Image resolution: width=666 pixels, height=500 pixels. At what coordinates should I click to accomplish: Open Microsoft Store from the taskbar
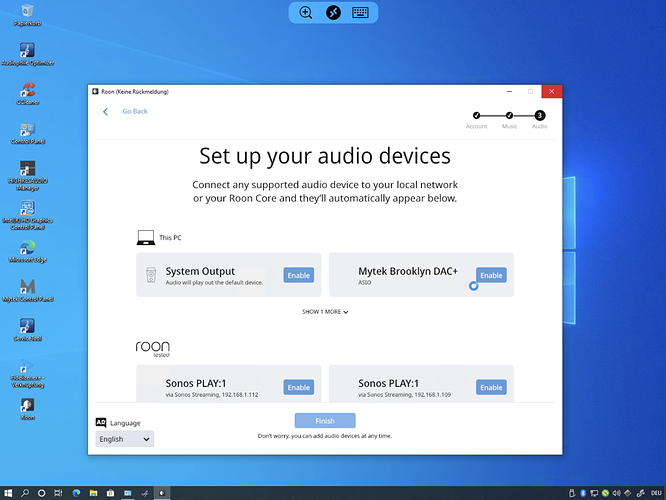point(110,493)
